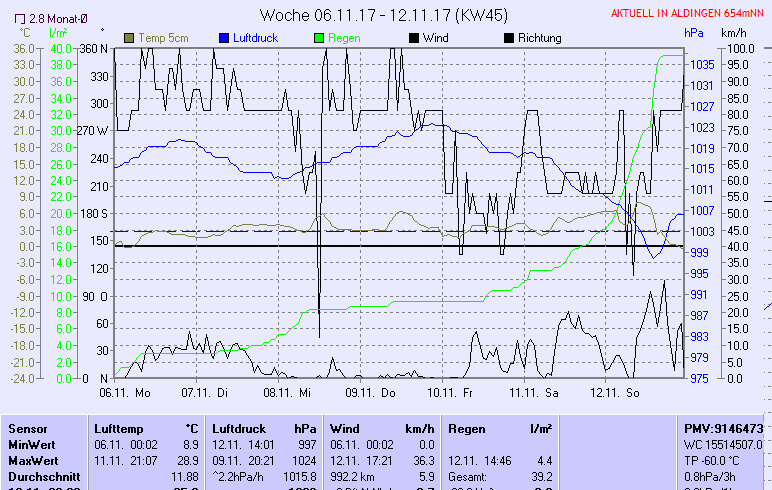The height and width of the screenshot is (490, 772).
Task: Select the 12.11. So day marker
Action: pyautogui.click(x=615, y=394)
